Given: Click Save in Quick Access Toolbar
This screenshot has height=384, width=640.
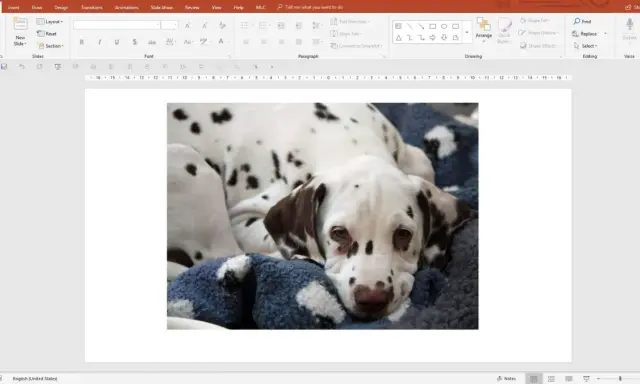Looking at the screenshot, I should click(4, 67).
